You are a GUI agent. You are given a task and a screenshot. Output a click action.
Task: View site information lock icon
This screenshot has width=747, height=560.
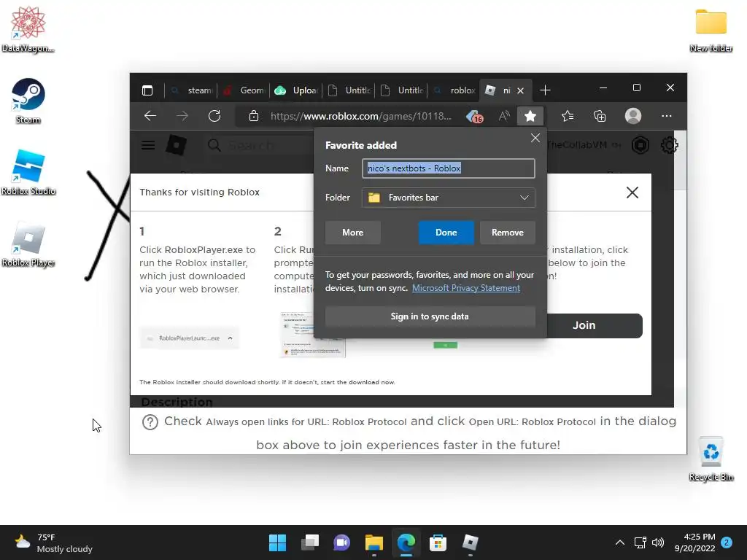[254, 116]
